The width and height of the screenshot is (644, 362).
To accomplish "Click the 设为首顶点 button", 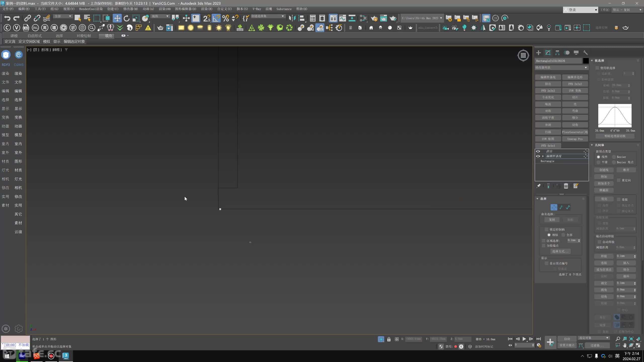I will pos(604,269).
